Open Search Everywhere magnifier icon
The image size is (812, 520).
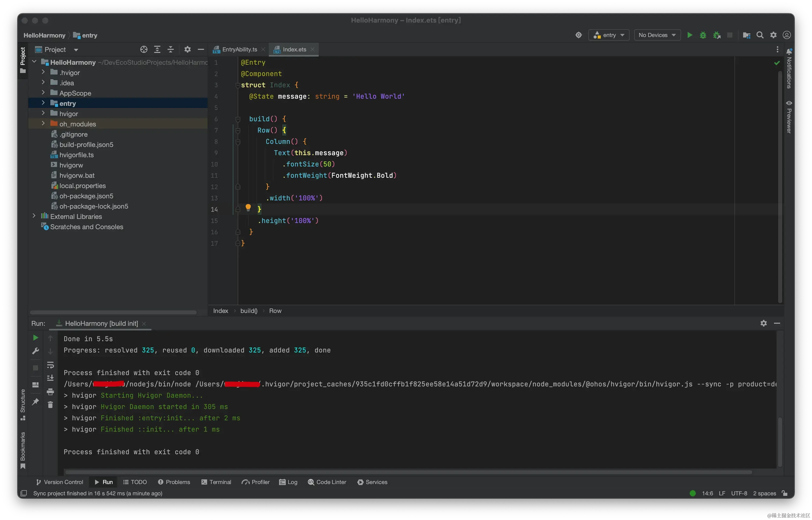[x=760, y=35]
